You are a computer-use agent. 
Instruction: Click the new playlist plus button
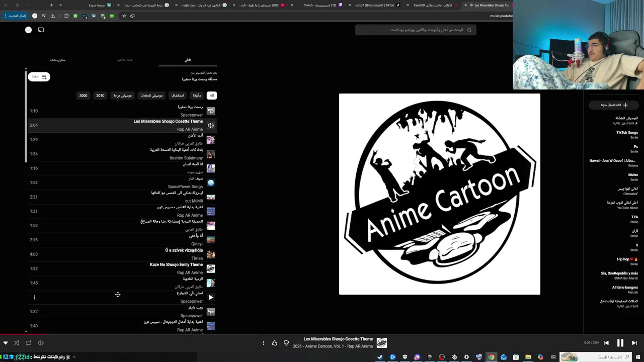tap(614, 105)
